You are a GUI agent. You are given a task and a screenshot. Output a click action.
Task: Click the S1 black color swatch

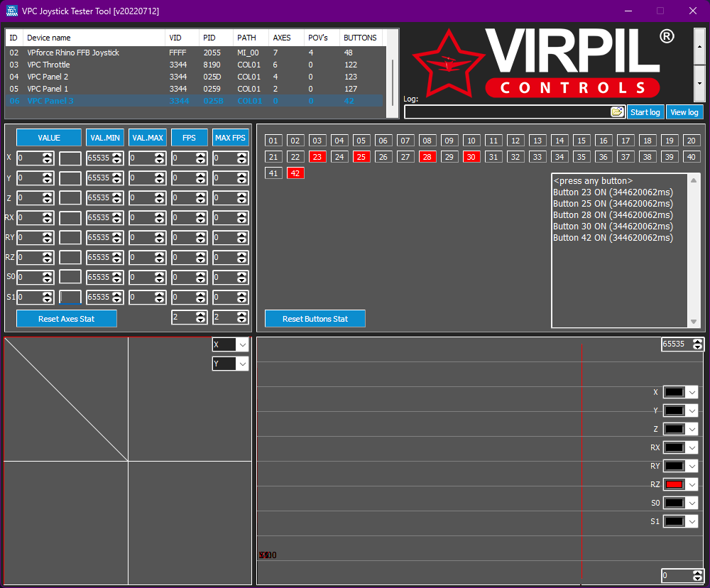[x=674, y=521]
